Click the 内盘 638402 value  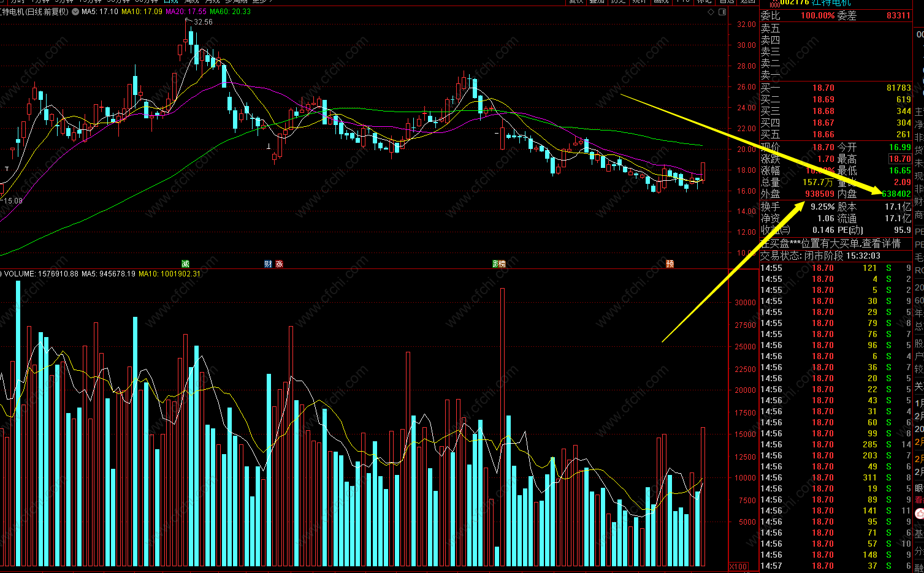[896, 194]
